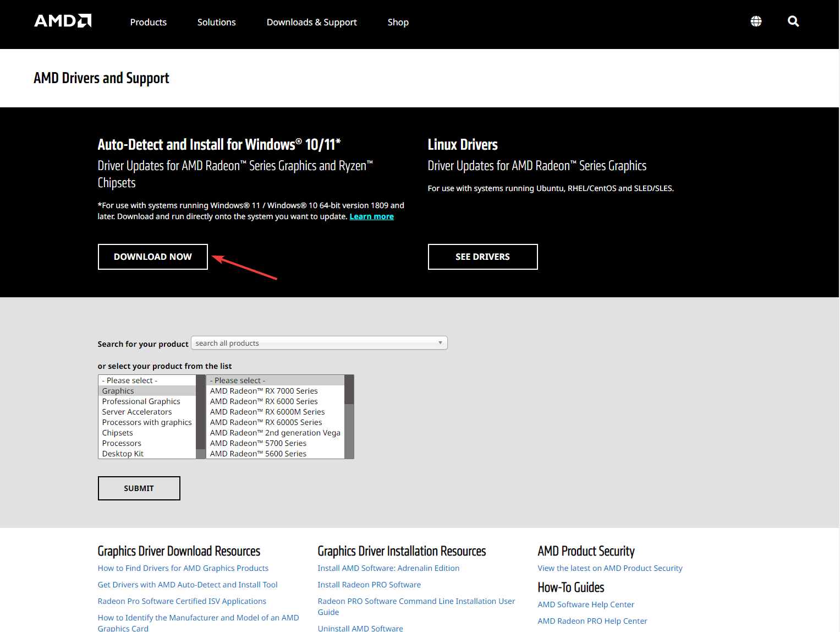The image size is (840, 632).
Task: Open the search magnifier icon
Action: (793, 21)
